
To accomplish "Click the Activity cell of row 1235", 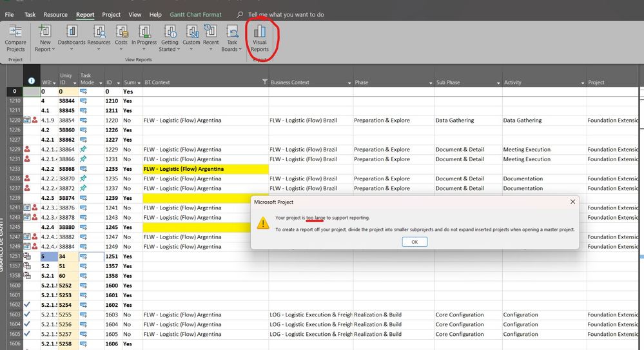I will (x=544, y=179).
